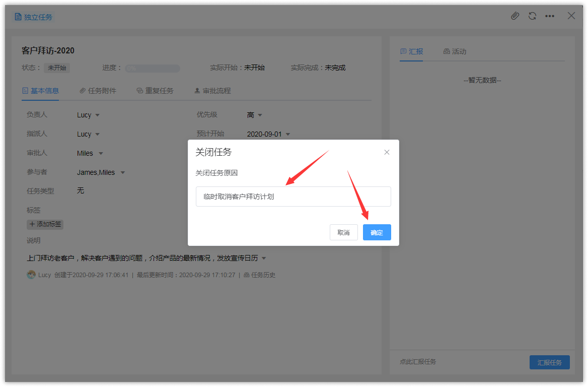588x387 pixels.
Task: Open the 优先级 高 priority dropdown
Action: click(x=255, y=115)
